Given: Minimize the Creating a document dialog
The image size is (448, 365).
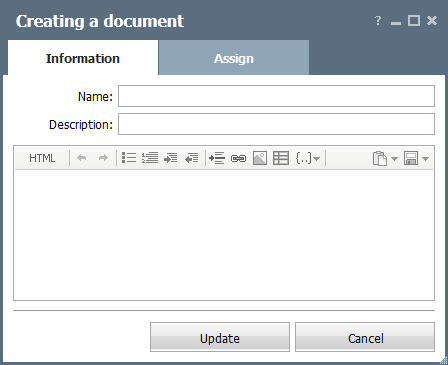Looking at the screenshot, I should [x=396, y=23].
